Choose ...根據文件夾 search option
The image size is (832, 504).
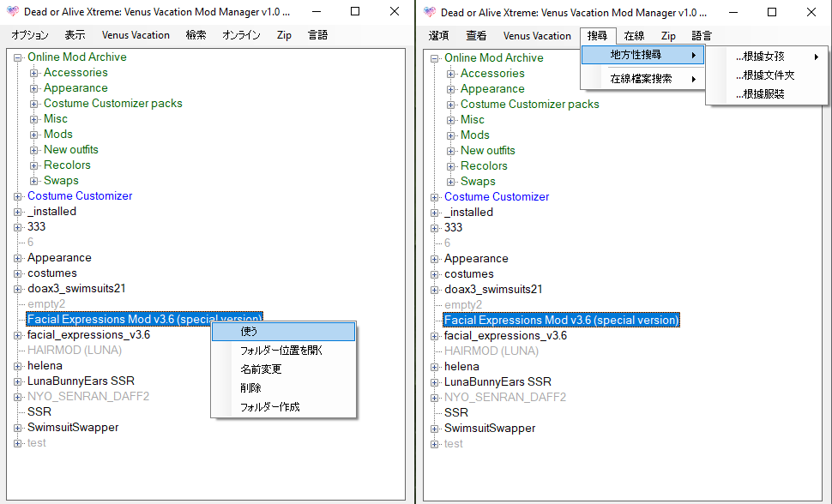[767, 75]
